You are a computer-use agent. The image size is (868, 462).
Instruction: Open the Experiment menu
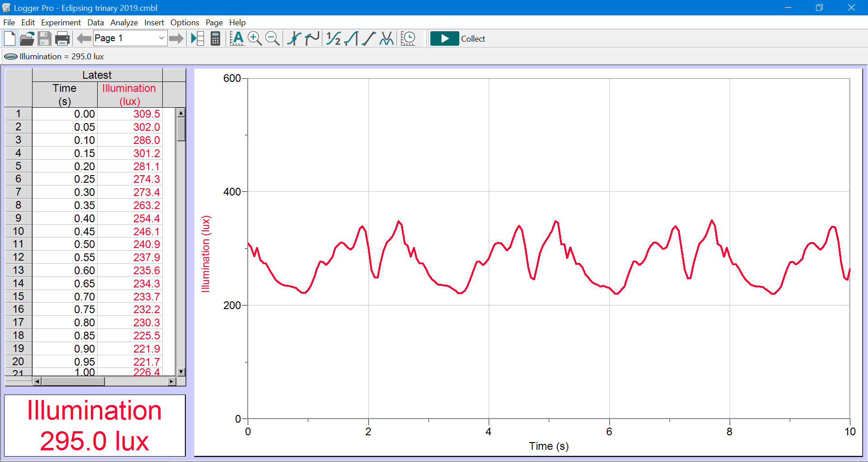tap(61, 23)
